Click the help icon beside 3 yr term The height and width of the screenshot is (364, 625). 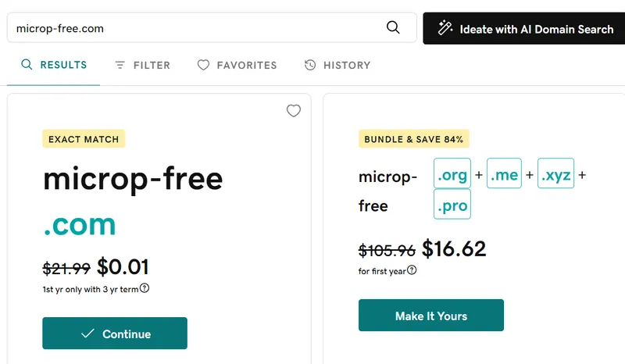(x=145, y=288)
